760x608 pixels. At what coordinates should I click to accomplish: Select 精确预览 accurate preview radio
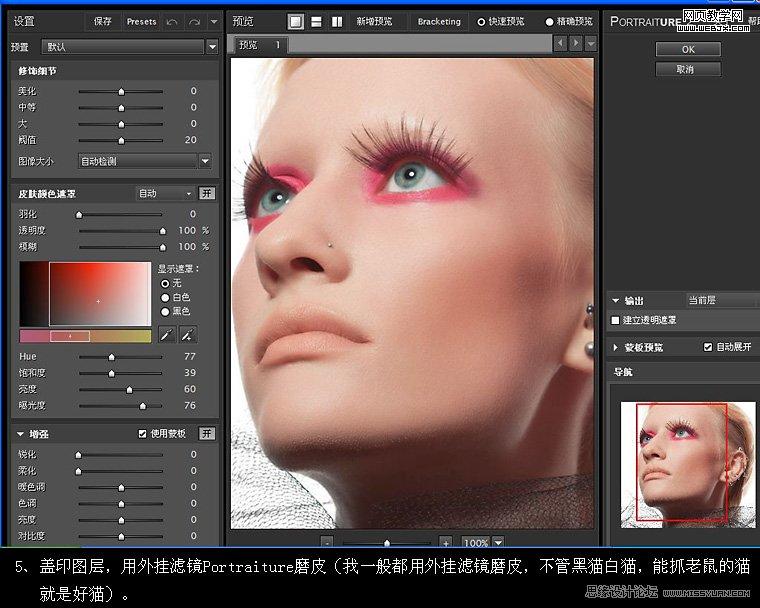pos(549,22)
